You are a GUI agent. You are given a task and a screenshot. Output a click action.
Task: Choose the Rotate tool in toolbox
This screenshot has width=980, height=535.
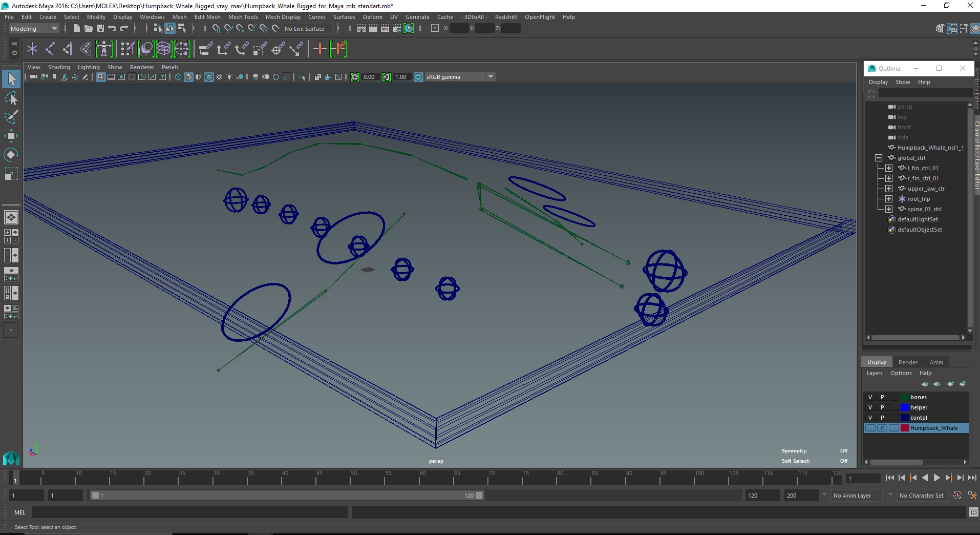[11, 155]
